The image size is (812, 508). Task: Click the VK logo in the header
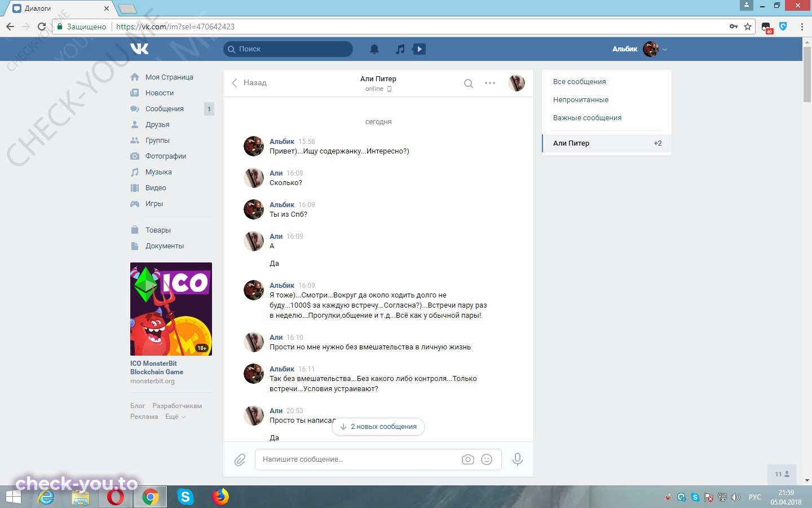point(139,49)
